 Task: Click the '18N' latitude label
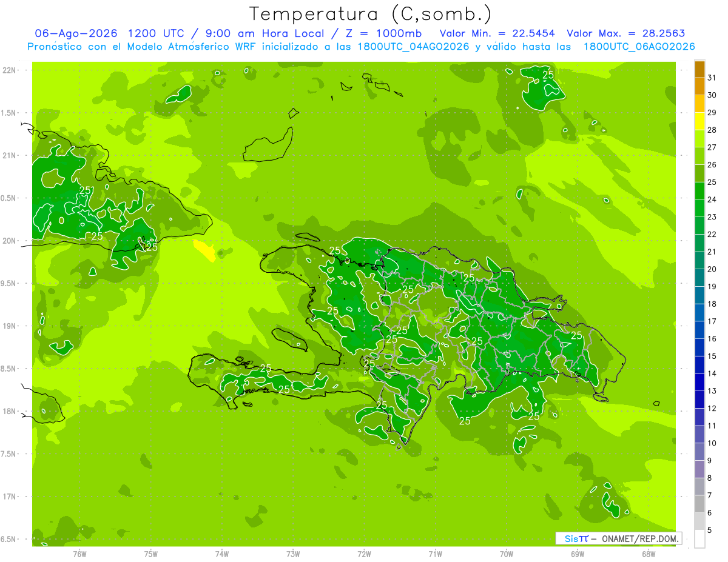(x=10, y=411)
